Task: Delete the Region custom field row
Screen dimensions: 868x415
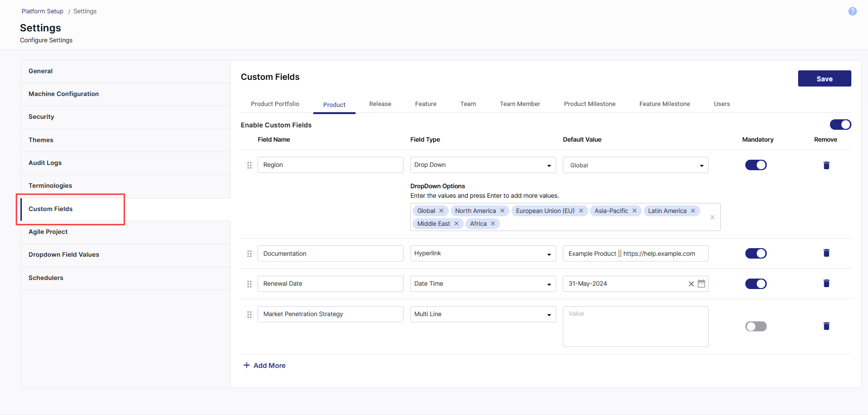Action: [x=826, y=165]
